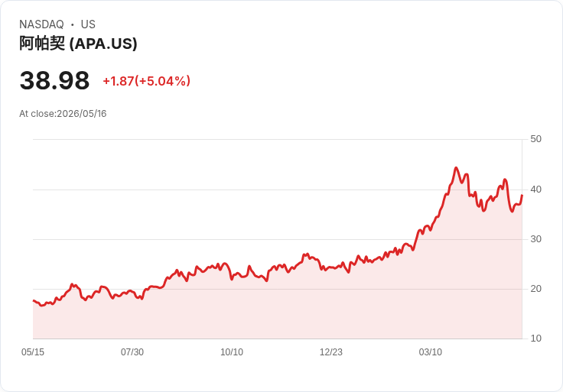Image resolution: width=563 pixels, height=392 pixels.
Task: Click the 10 price axis label
Action: click(x=535, y=339)
